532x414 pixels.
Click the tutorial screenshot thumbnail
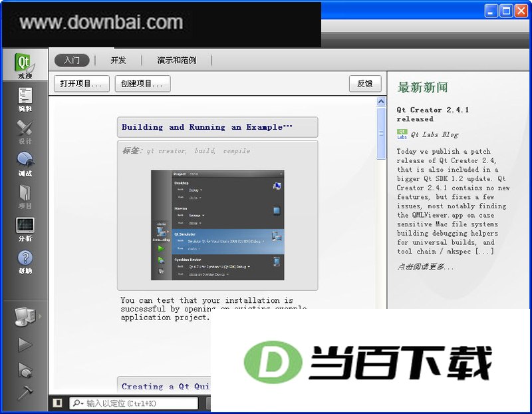click(x=217, y=225)
